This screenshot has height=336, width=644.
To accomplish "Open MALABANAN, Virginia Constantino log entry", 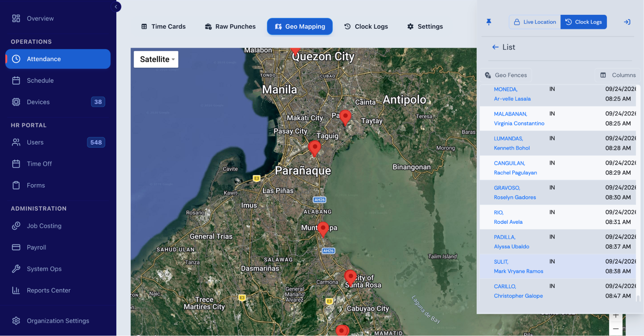I will pos(558,119).
